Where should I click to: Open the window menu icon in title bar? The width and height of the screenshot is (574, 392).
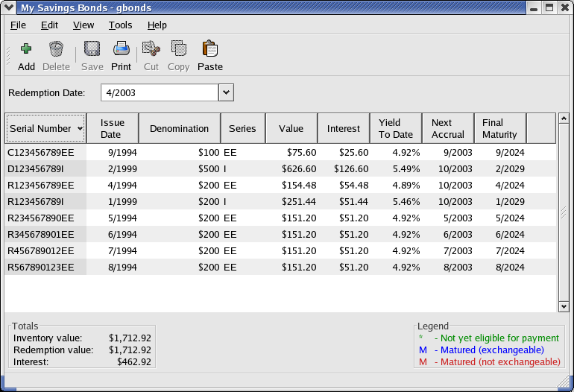pos(9,7)
